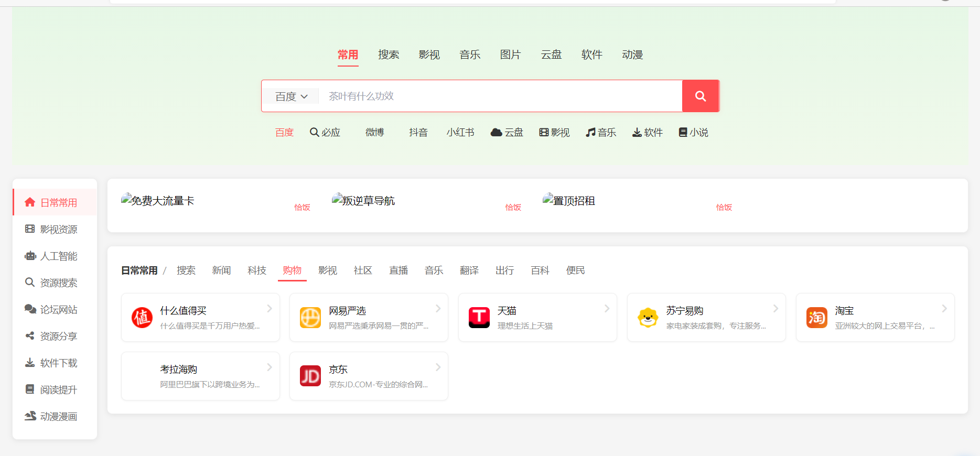
Task: Click the 日常常用 section heading
Action: (x=139, y=270)
